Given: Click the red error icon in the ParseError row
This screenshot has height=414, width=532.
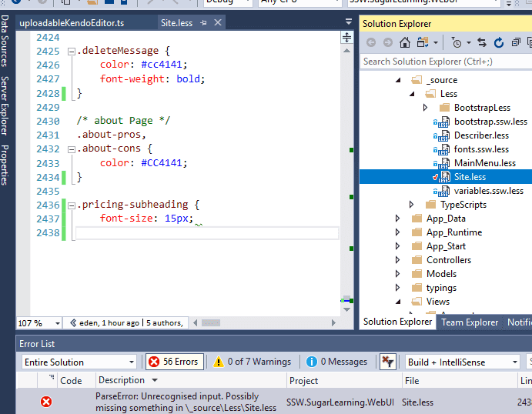Looking at the screenshot, I should click(46, 402).
